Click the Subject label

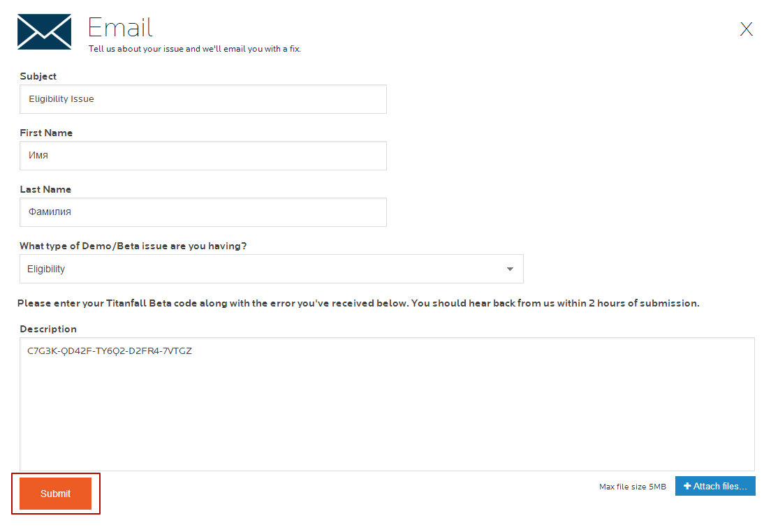38,77
